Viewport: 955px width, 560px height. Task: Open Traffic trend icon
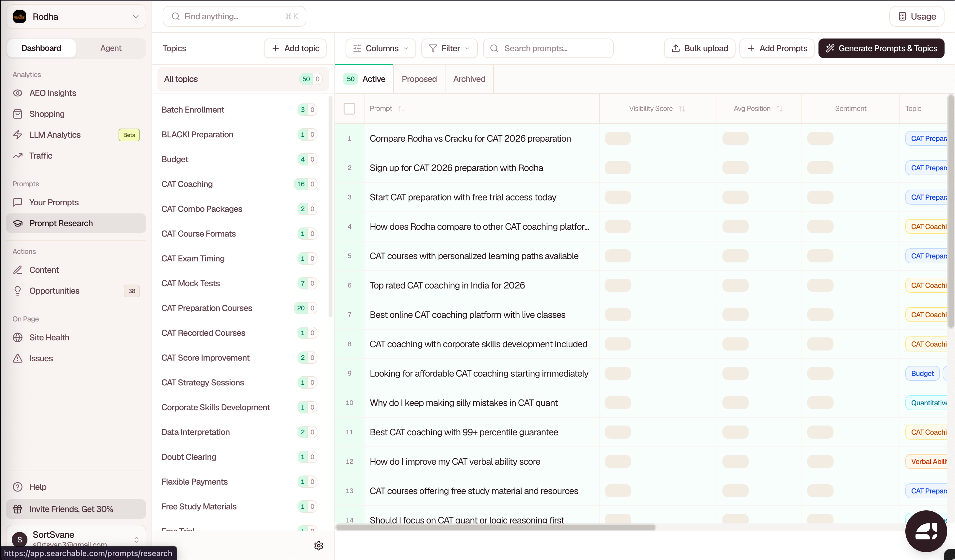click(x=17, y=156)
